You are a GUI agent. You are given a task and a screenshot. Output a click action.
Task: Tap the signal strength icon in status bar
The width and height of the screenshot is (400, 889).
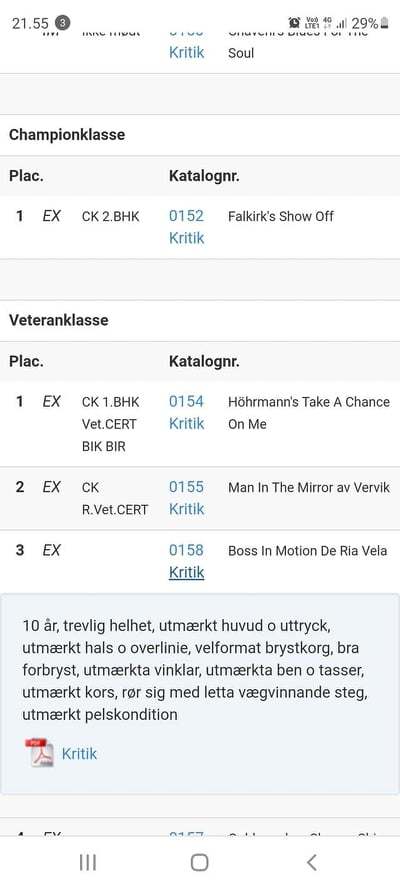coord(341,23)
